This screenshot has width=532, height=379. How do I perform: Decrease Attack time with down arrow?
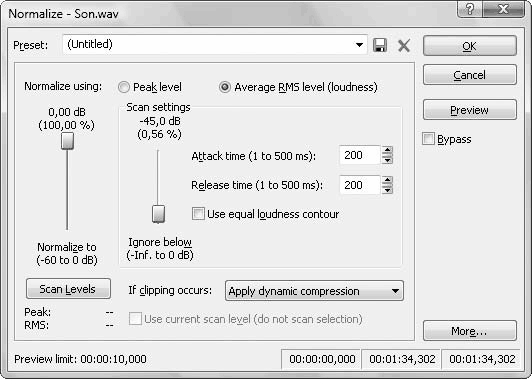click(387, 160)
